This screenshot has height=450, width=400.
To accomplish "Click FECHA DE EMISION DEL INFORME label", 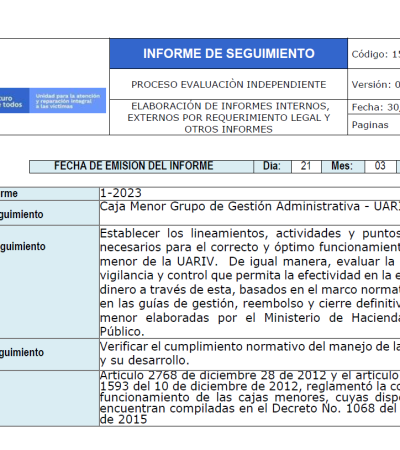I will pyautogui.click(x=134, y=166).
